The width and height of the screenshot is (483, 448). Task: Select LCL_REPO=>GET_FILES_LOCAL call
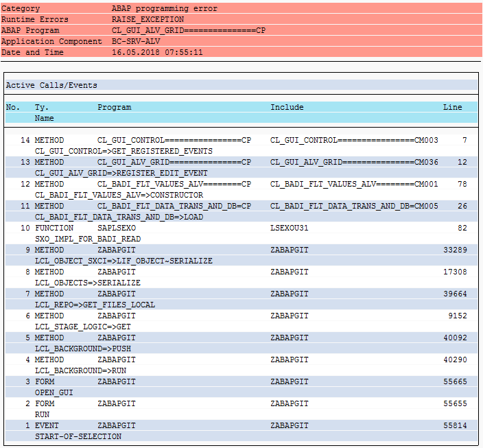pyautogui.click(x=95, y=305)
